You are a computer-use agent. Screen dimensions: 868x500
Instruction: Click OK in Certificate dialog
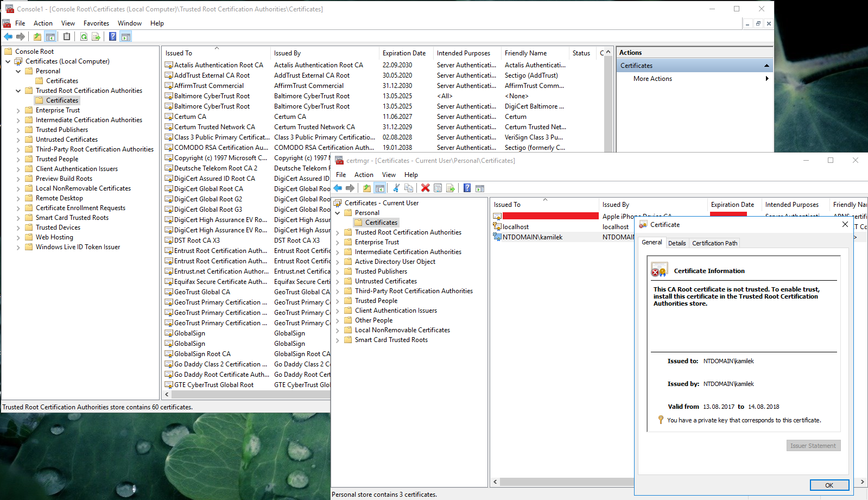829,485
